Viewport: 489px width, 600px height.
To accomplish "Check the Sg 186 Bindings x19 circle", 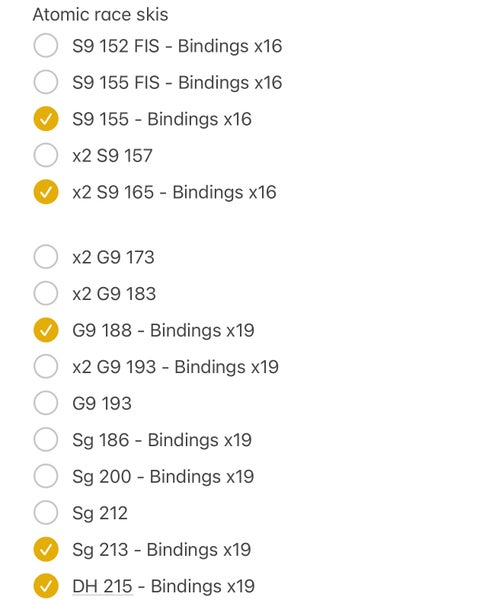I will [x=46, y=440].
